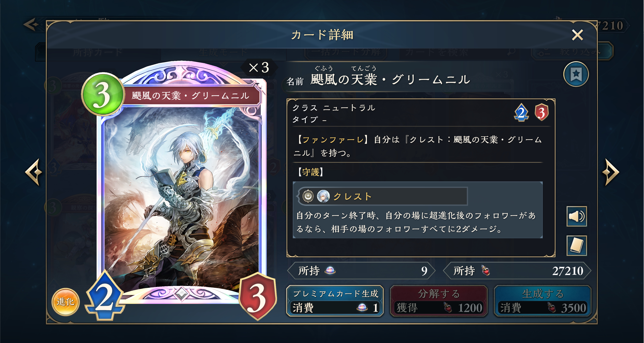
Task: Toggle the favorite bookmark star icon
Action: click(576, 74)
